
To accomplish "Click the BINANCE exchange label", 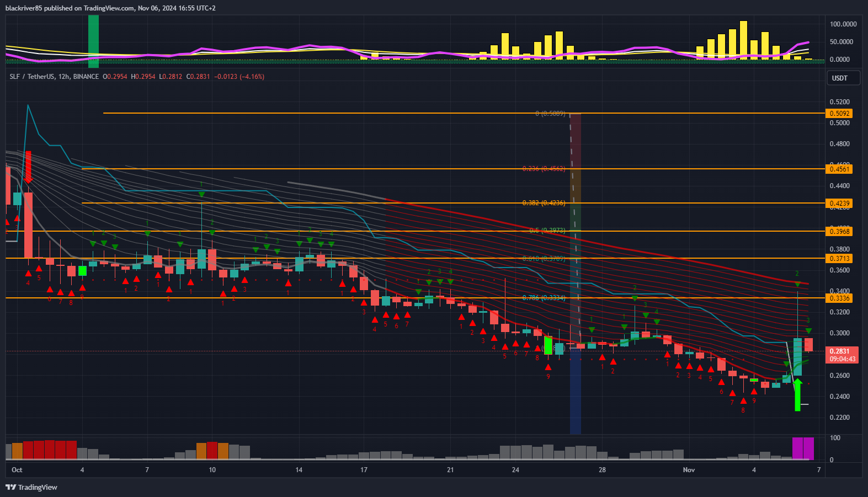I will point(86,77).
